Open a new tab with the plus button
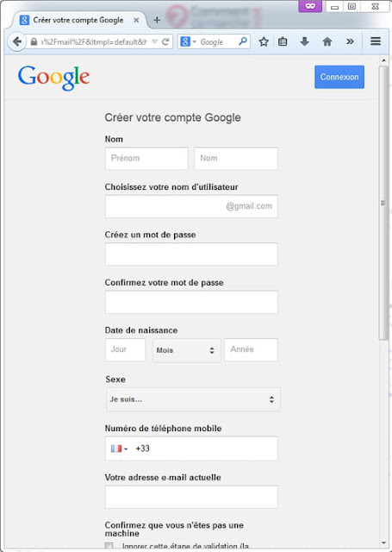Screen dimensions: 392x552 pos(157,20)
